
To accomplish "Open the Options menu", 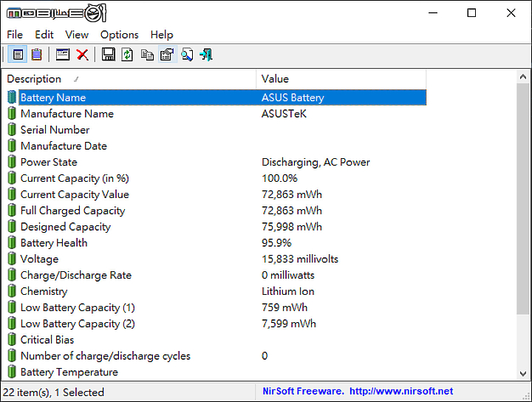I will point(119,35).
